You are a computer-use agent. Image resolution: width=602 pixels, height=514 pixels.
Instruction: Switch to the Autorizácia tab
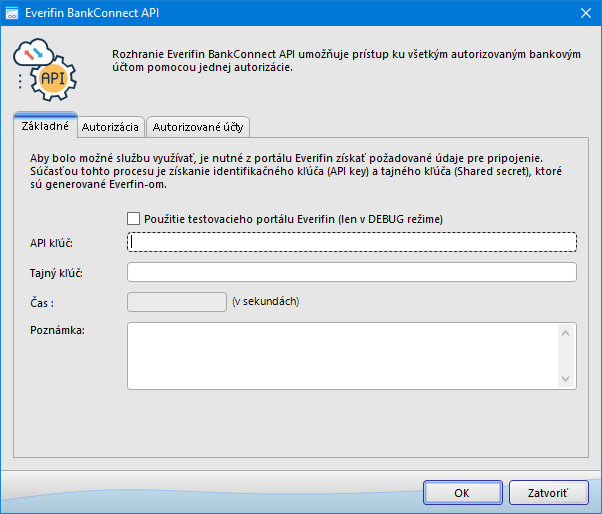point(110,127)
